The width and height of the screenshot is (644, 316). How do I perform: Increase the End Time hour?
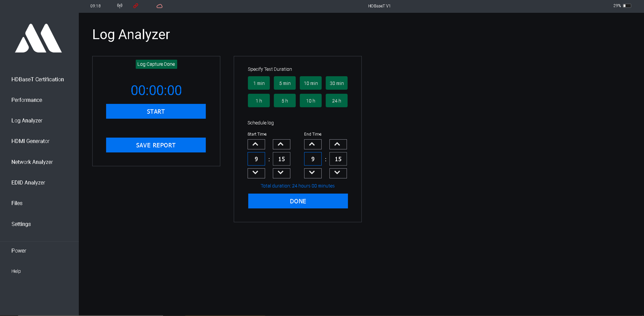pos(312,144)
